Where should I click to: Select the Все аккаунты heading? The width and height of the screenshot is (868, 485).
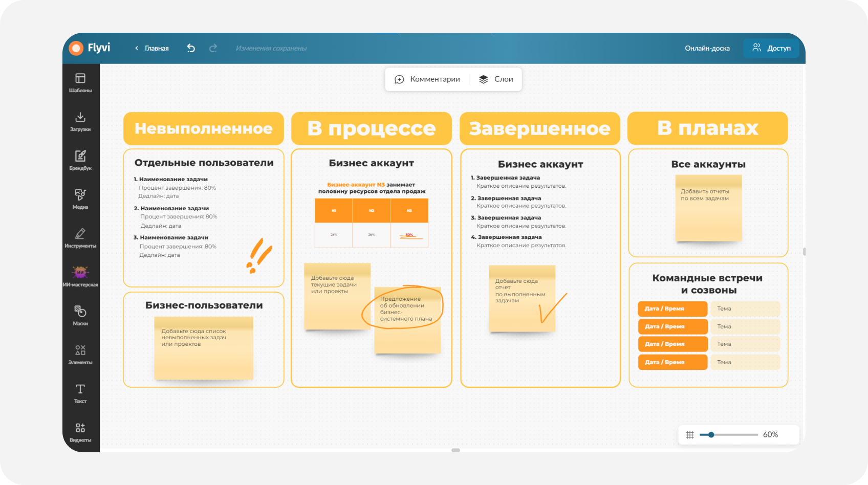click(x=708, y=164)
